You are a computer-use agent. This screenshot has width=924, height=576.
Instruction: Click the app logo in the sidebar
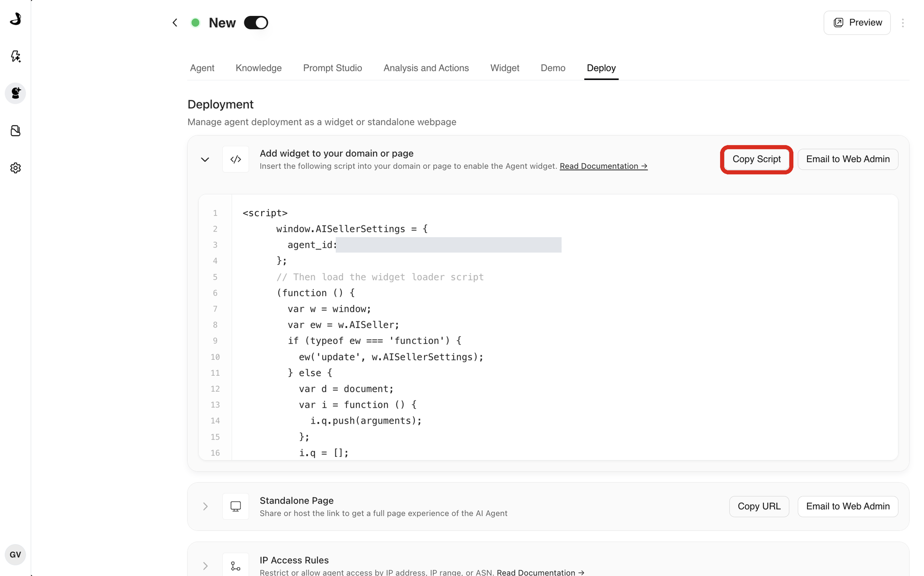coord(15,19)
